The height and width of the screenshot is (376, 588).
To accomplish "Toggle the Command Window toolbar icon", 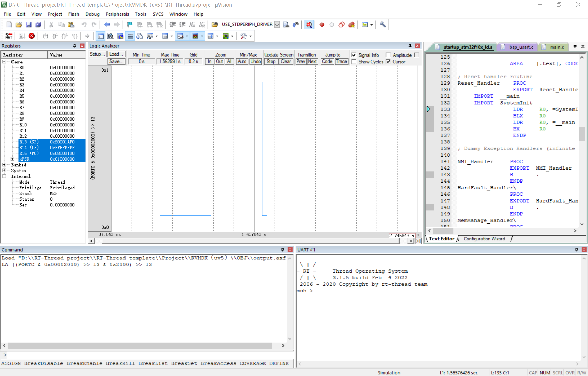I will (100, 36).
